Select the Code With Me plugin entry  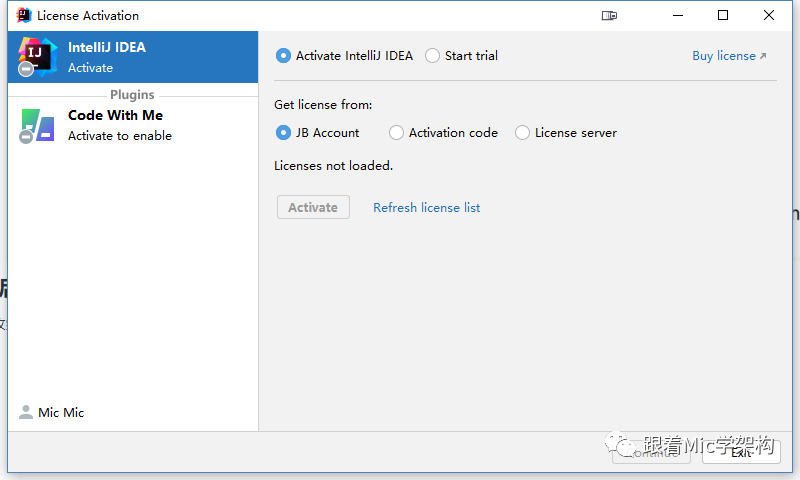(x=133, y=125)
